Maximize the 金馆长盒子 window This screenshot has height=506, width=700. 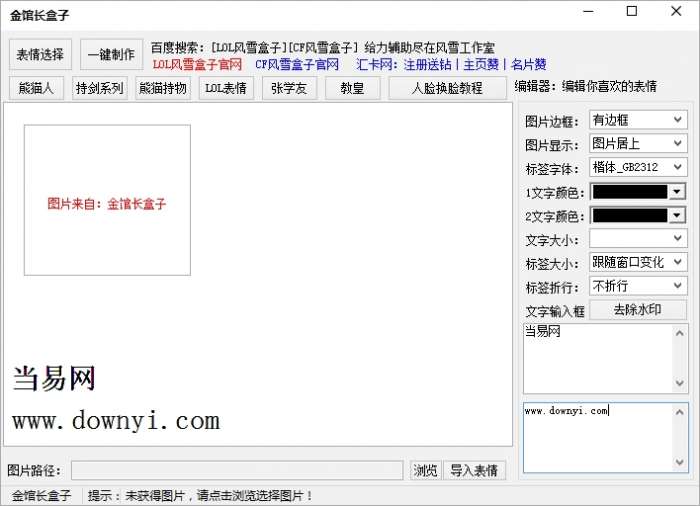tap(632, 11)
